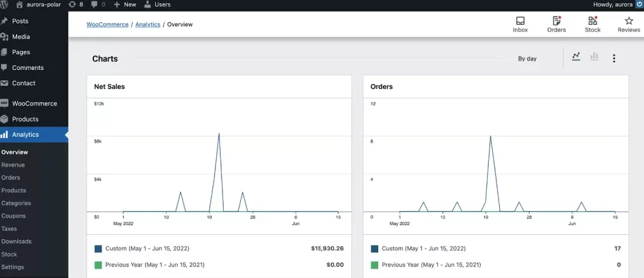This screenshot has height=278, width=644.
Task: Click the WordPress logo icon
Action: click(4, 4)
